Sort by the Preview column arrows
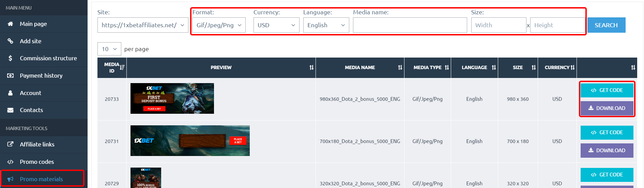Viewport: 644px width, 188px height. coord(311,67)
